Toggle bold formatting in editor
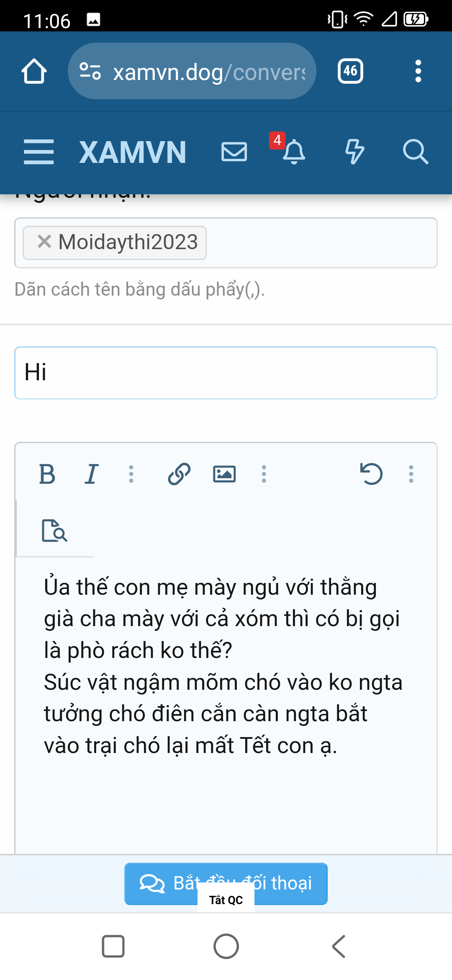 click(47, 473)
